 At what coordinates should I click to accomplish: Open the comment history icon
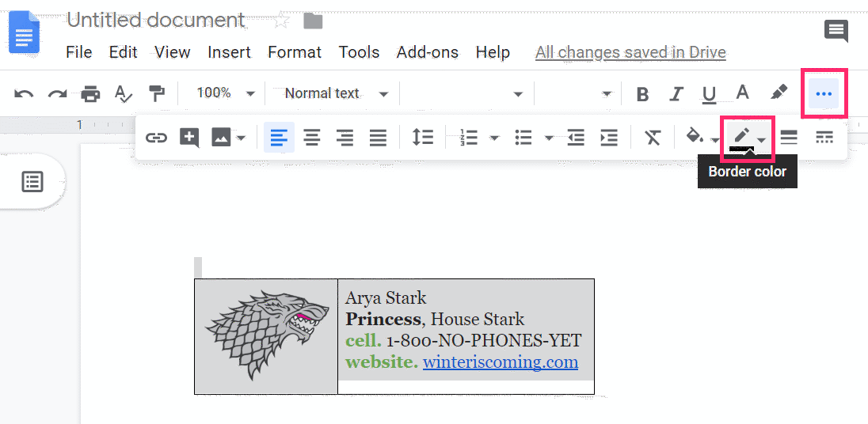836,31
